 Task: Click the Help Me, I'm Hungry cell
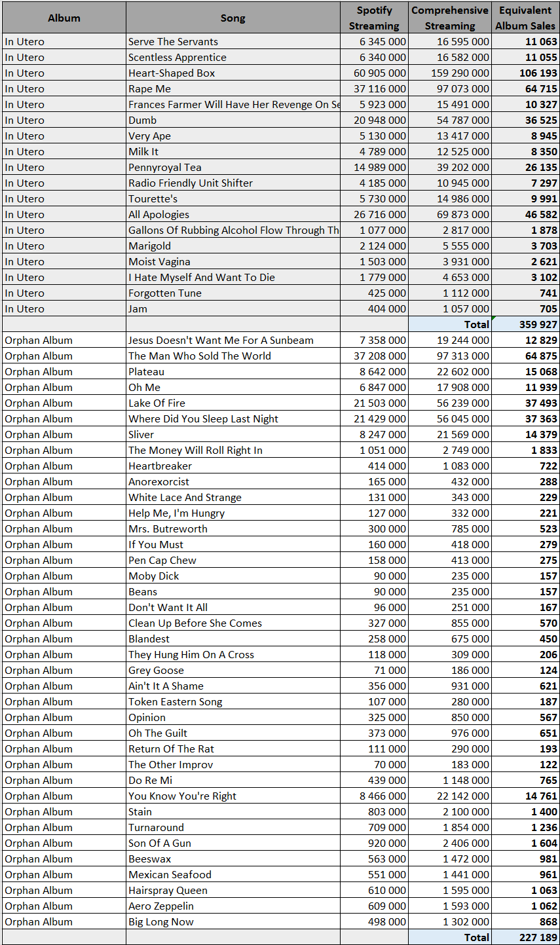233,513
